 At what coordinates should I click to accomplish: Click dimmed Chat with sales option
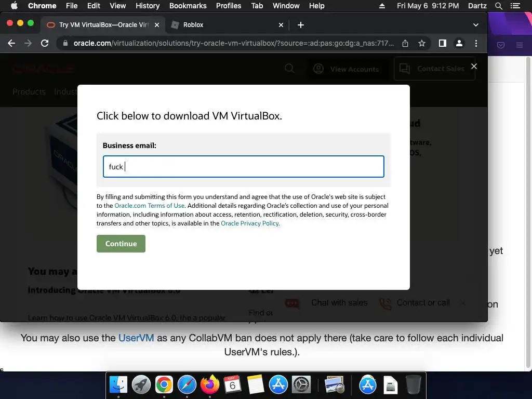[x=326, y=303]
